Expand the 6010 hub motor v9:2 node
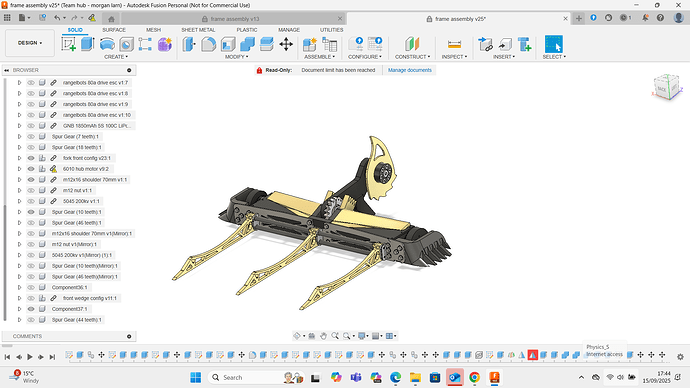The height and width of the screenshot is (388, 690). coord(19,169)
